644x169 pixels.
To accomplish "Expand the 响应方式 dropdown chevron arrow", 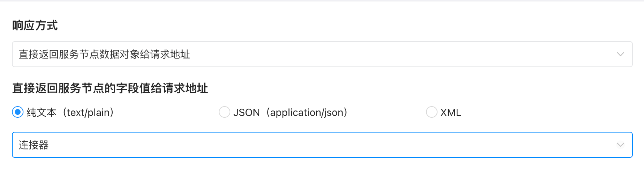I will 620,55.
